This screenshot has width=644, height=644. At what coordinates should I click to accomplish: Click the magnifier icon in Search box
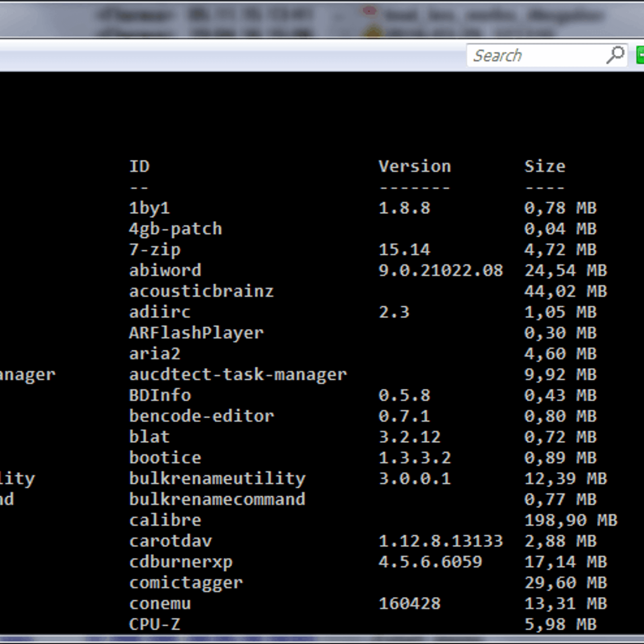[x=615, y=55]
